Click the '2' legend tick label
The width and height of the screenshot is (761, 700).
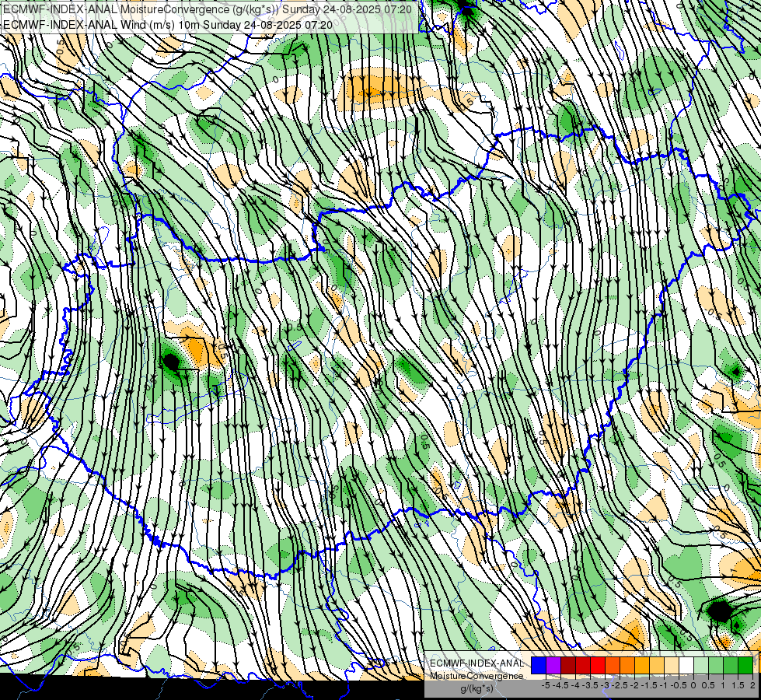[752, 685]
